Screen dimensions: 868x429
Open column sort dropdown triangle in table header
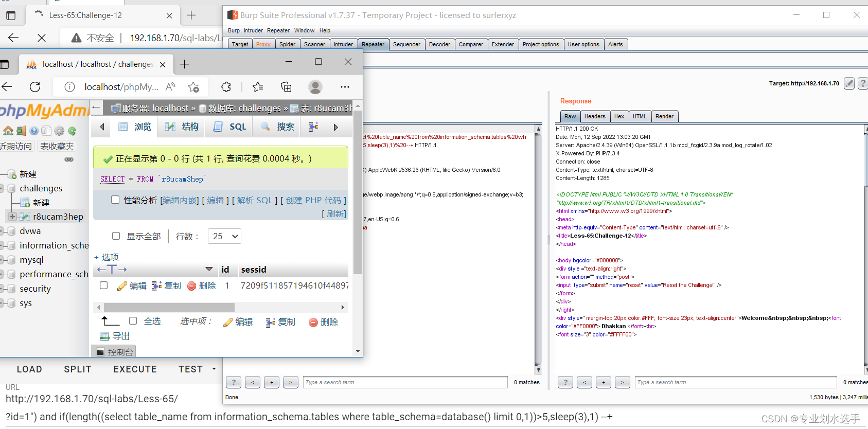pos(209,269)
